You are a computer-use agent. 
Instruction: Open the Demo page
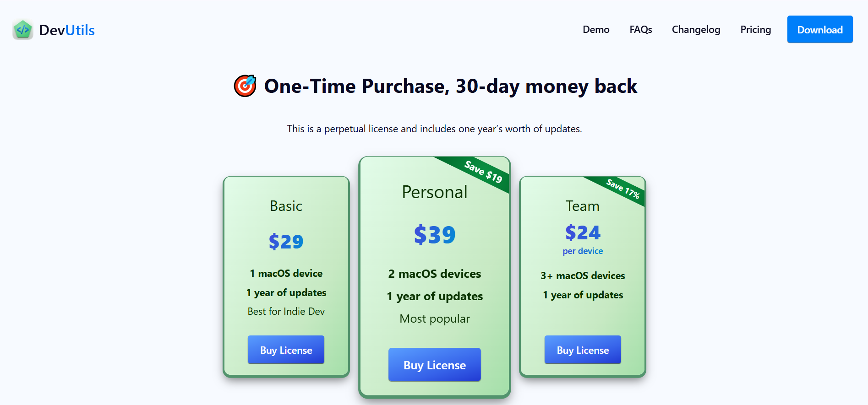[595, 29]
